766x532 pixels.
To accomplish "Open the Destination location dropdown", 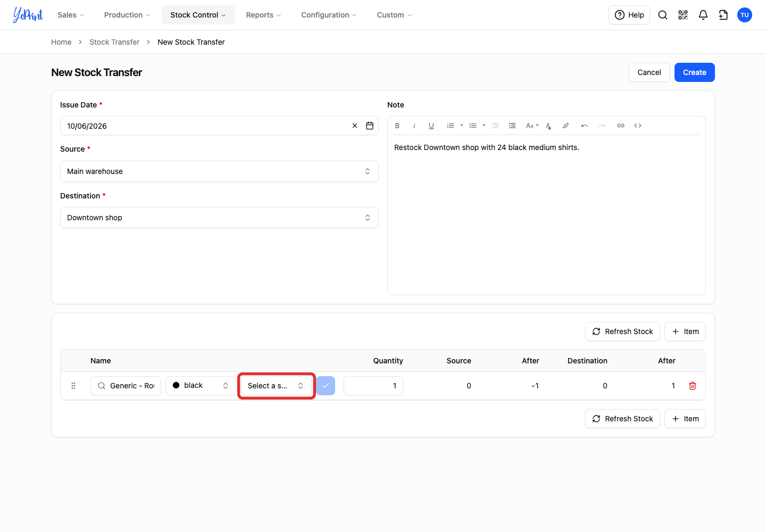I will (x=219, y=218).
